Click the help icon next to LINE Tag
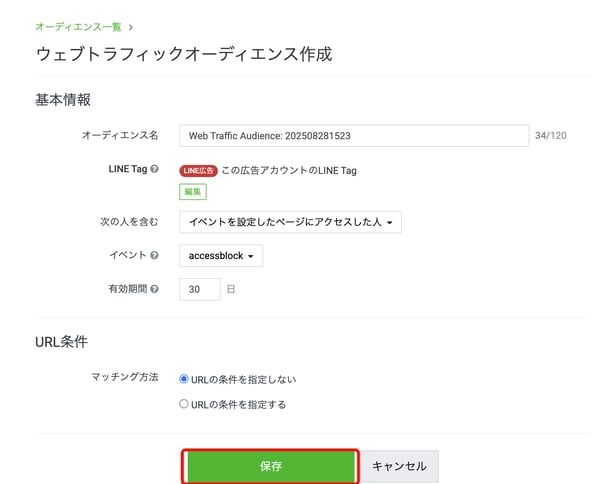This screenshot has width=600, height=484. (x=154, y=169)
